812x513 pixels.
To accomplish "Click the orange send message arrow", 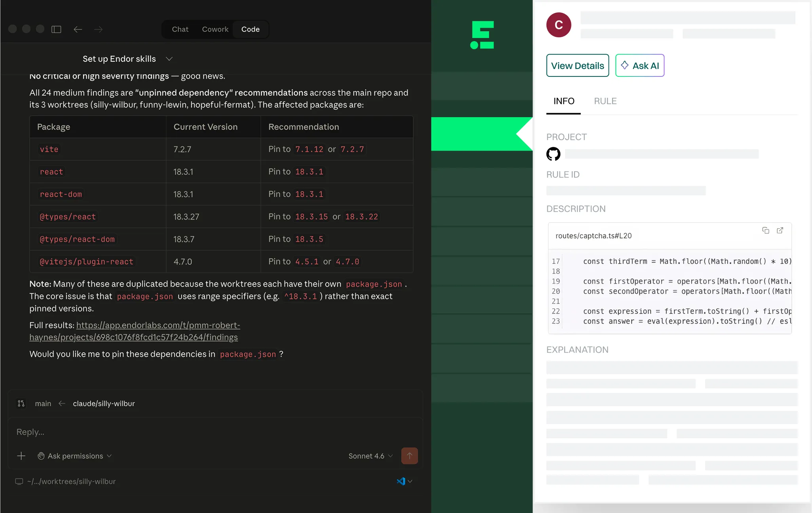I will pos(410,456).
